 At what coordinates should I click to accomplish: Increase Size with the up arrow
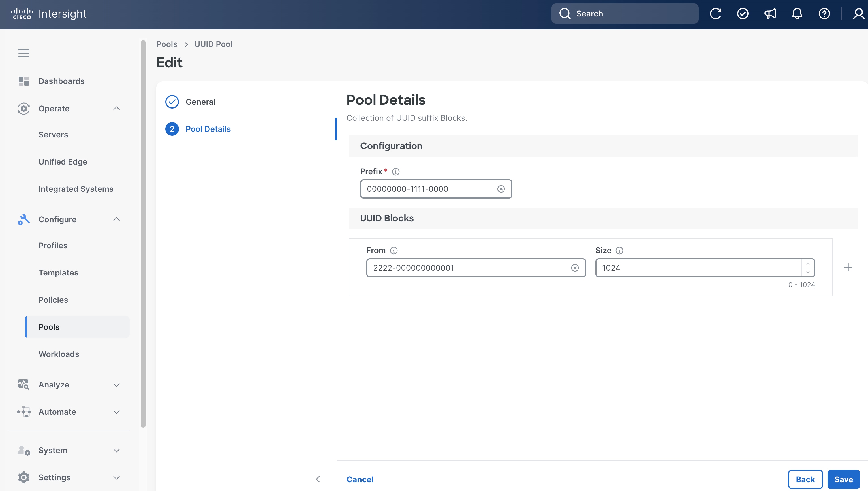(808, 264)
